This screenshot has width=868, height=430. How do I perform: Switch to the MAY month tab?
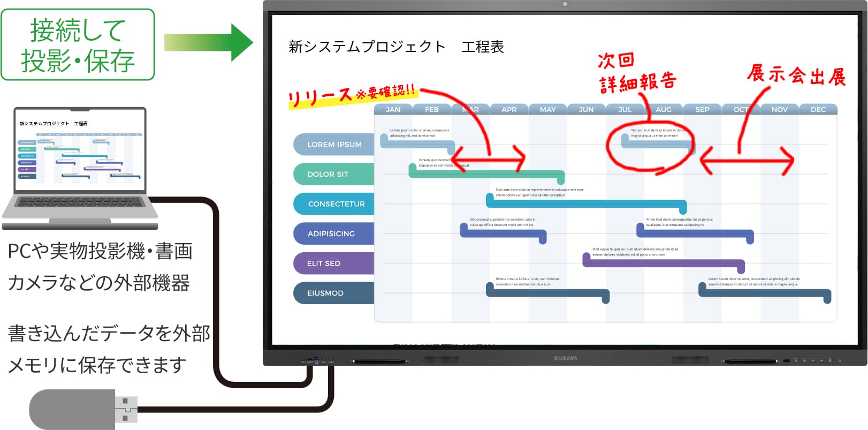pyautogui.click(x=547, y=109)
